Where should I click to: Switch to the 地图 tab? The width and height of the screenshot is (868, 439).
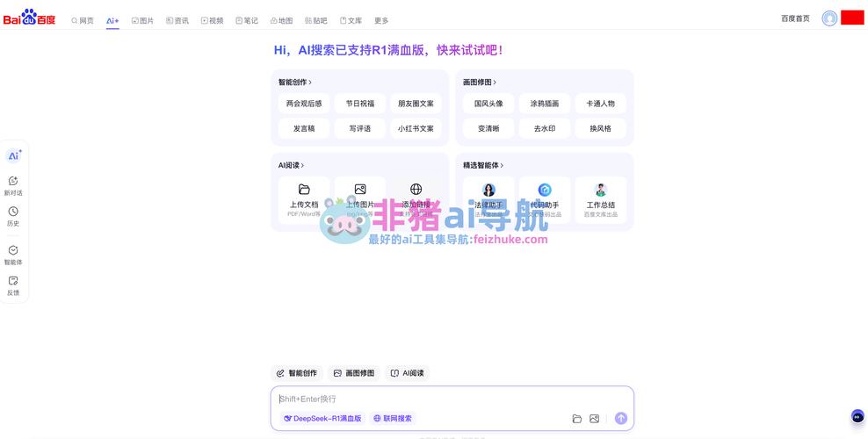point(281,20)
